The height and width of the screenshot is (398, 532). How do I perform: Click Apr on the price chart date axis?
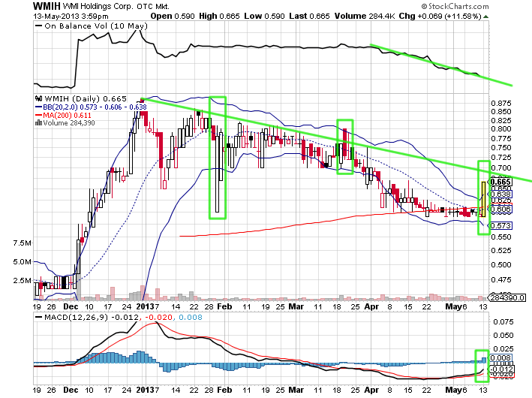(x=371, y=306)
